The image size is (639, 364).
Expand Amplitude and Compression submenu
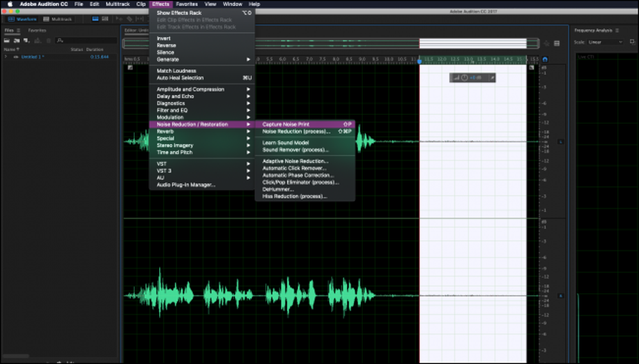[x=202, y=89]
